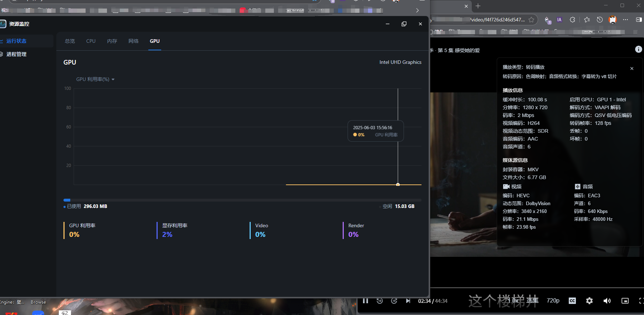Pause the video playback

[x=366, y=301]
